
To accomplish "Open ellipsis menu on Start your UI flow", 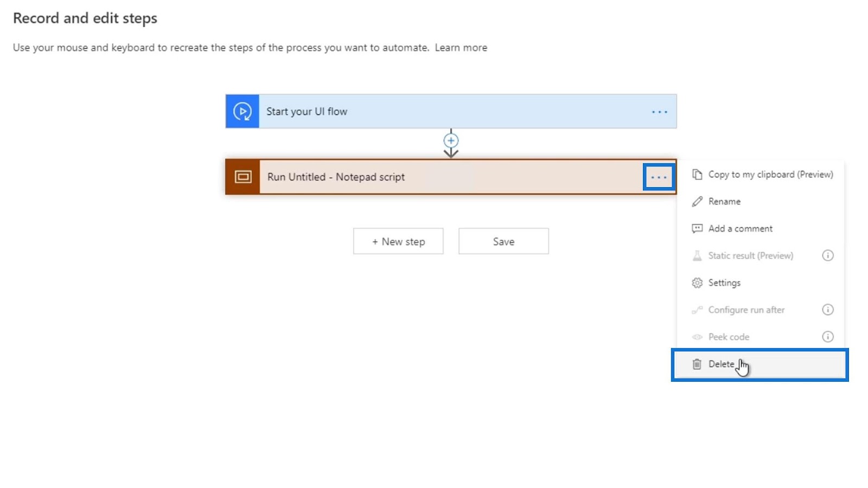I will pyautogui.click(x=659, y=112).
